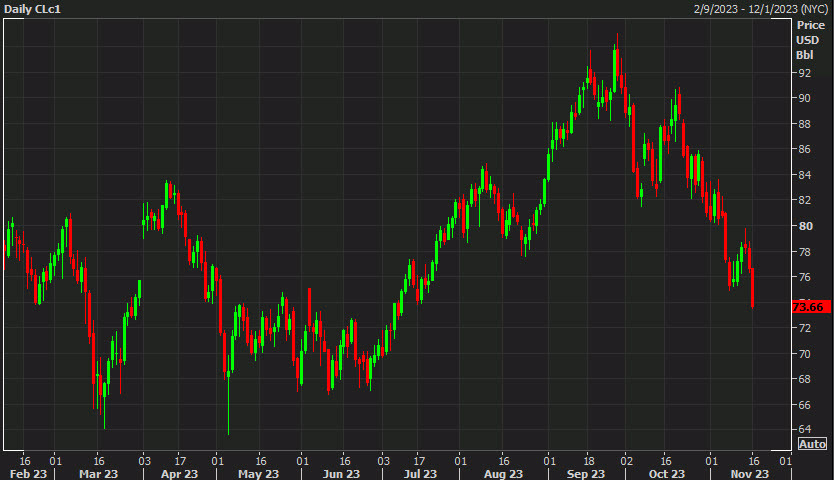Click the Feb 23 month label
This screenshot has width=834, height=480.
pos(28,474)
